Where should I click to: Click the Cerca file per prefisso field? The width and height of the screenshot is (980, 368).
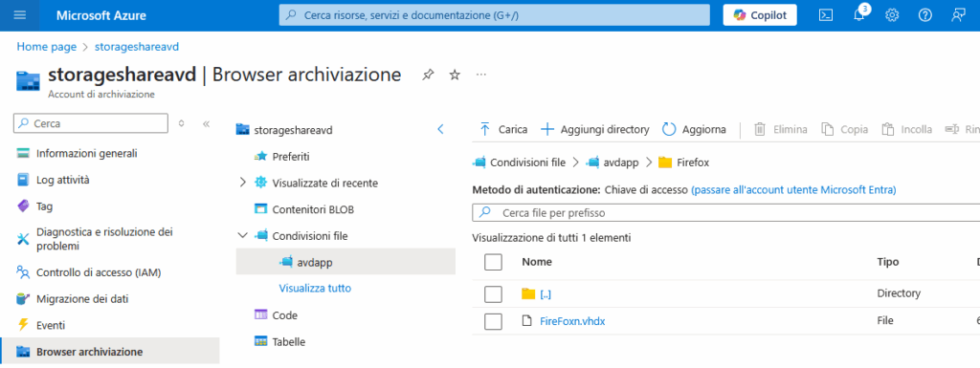(x=725, y=213)
